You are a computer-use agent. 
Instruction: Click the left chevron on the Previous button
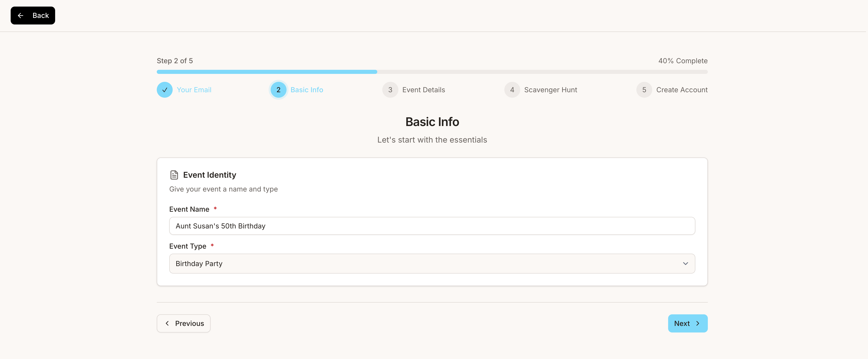point(167,323)
